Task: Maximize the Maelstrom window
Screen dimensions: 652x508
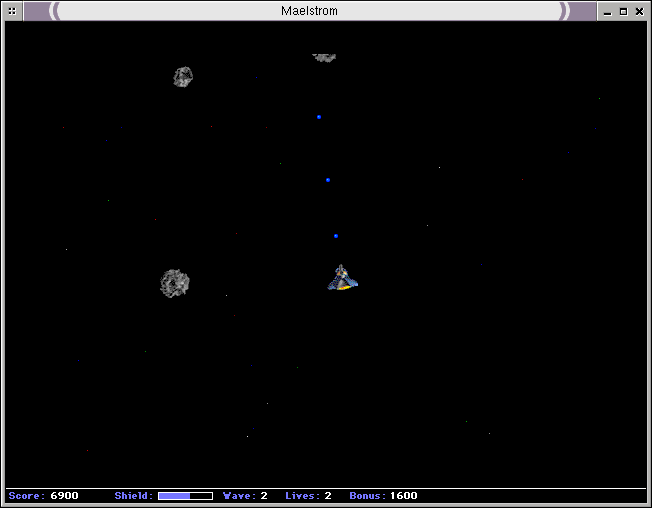Action: click(x=623, y=11)
